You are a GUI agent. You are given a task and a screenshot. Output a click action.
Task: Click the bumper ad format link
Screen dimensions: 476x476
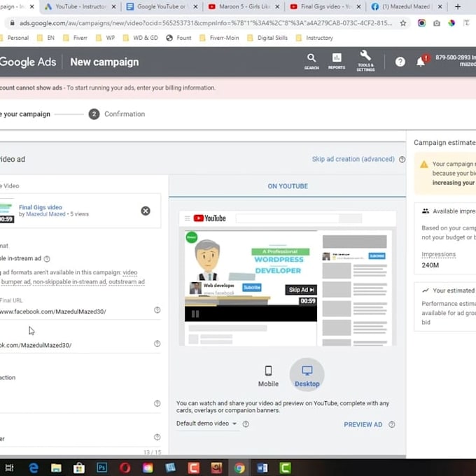16,281
